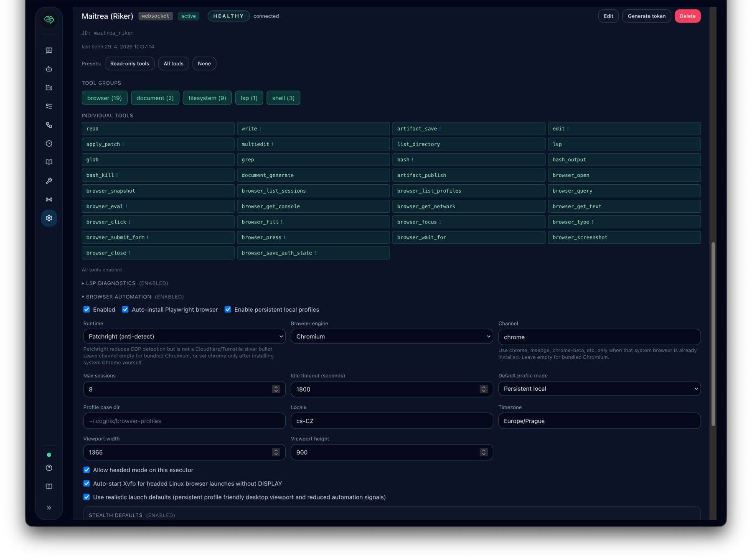Click the Viewport height stepper arrows
This screenshot has height=560, width=752.
coord(484,452)
